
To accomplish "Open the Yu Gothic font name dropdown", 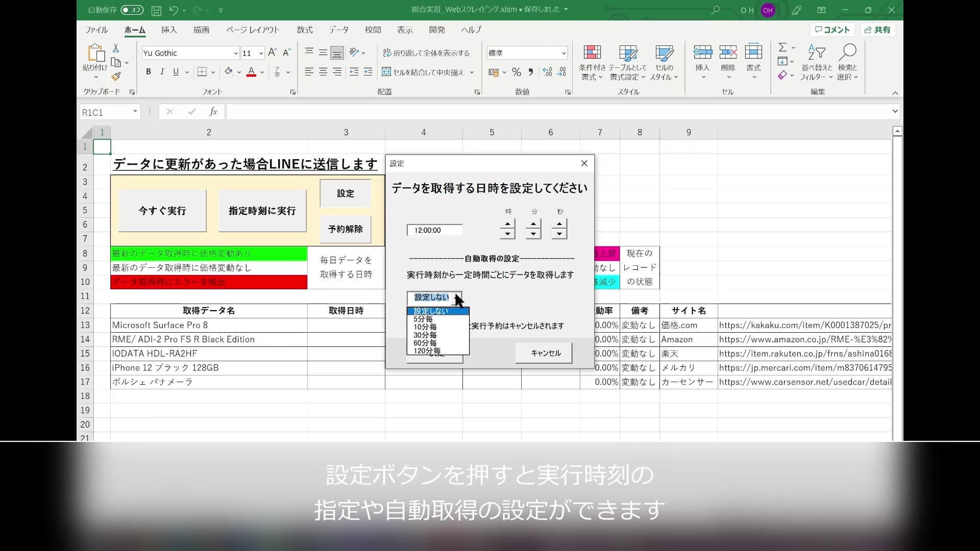I will pos(236,53).
